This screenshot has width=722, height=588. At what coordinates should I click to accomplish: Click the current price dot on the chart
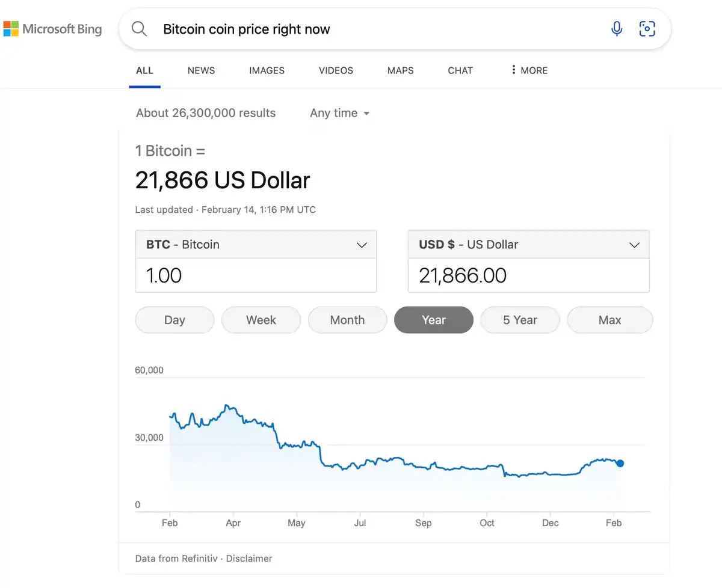(620, 463)
